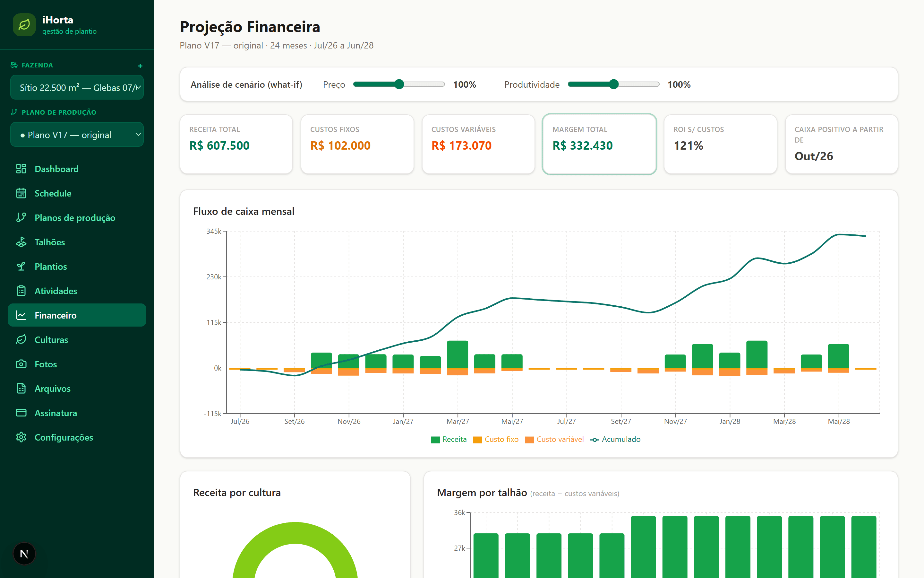
Task: Click the plus icon to add a Fazenda
Action: pos(140,66)
